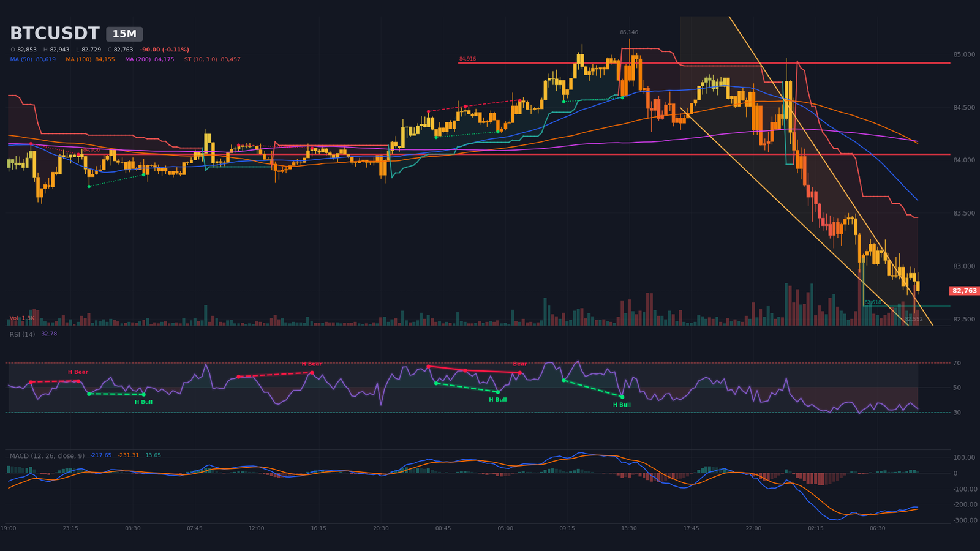This screenshot has height=551, width=980.
Task: Click the Vol 1.3K volume label
Action: (x=22, y=318)
